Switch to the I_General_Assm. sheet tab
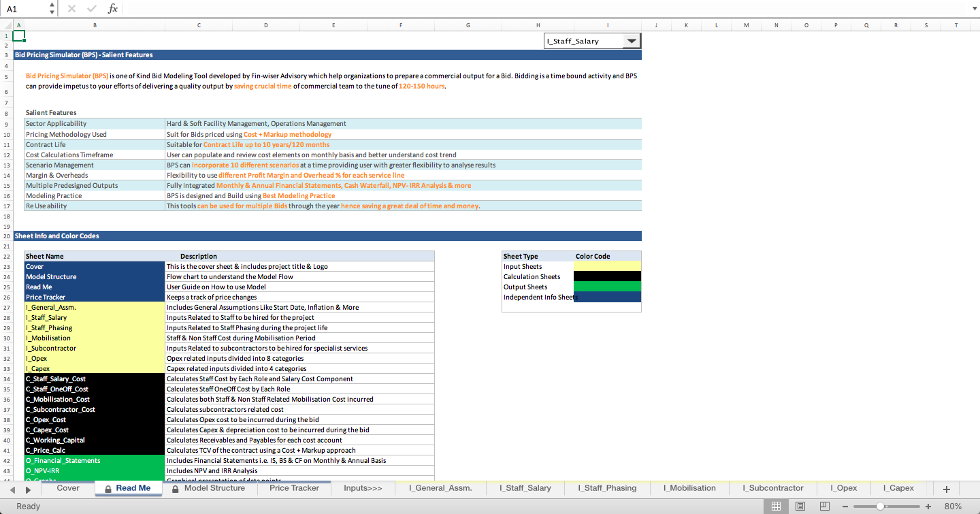The image size is (980, 514). (440, 488)
